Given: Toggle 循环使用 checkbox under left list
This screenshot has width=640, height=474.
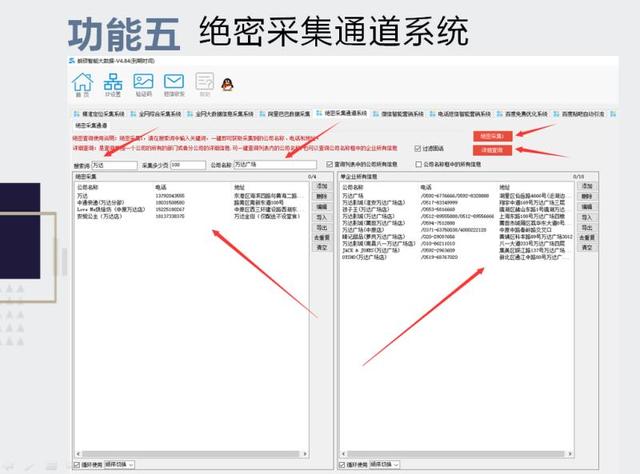Looking at the screenshot, I should coord(77,465).
